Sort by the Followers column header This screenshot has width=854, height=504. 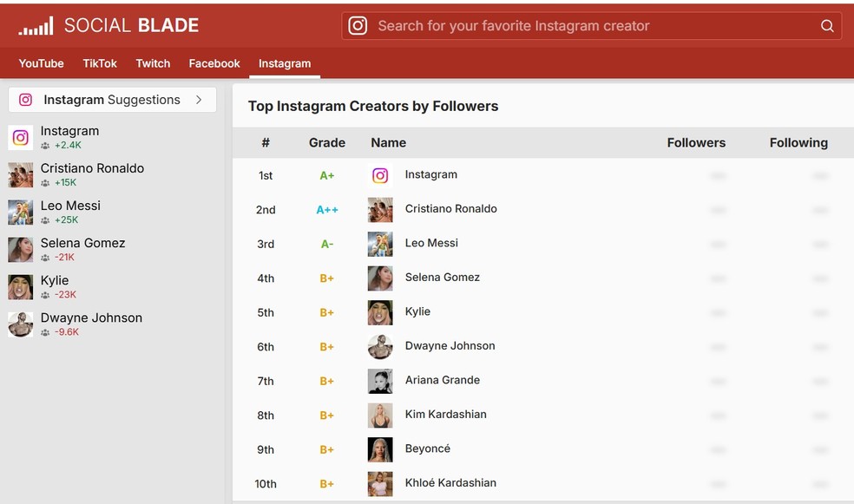tap(696, 143)
